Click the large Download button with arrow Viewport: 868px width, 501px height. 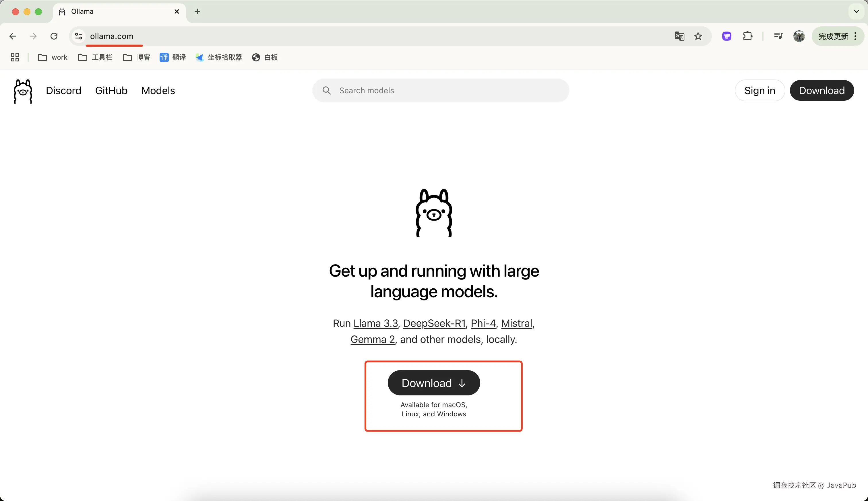click(x=434, y=383)
